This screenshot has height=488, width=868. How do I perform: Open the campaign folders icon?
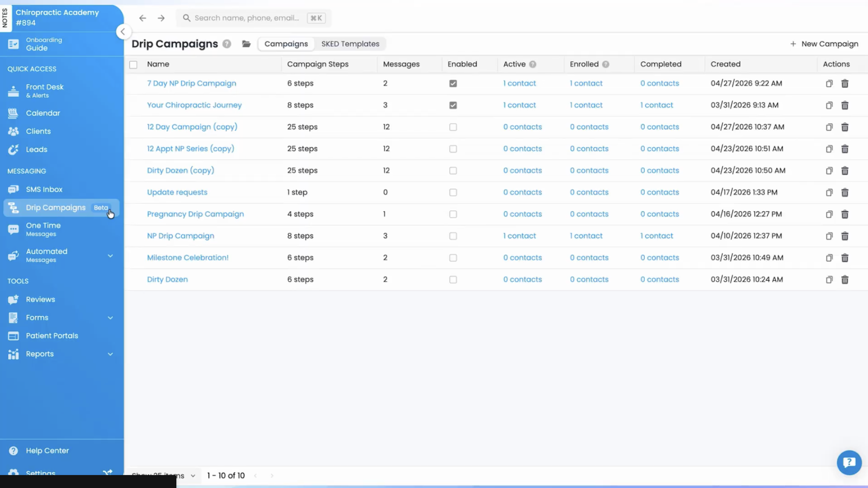pyautogui.click(x=246, y=44)
